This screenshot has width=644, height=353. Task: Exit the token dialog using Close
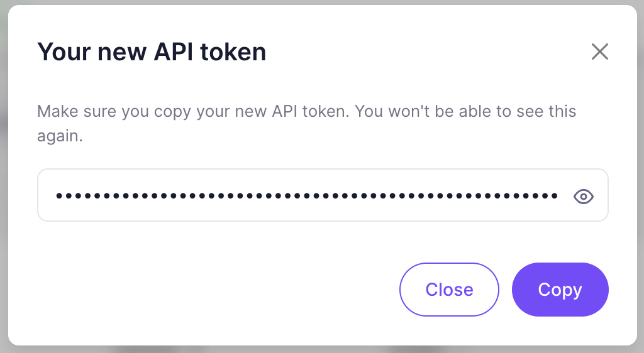(x=449, y=290)
